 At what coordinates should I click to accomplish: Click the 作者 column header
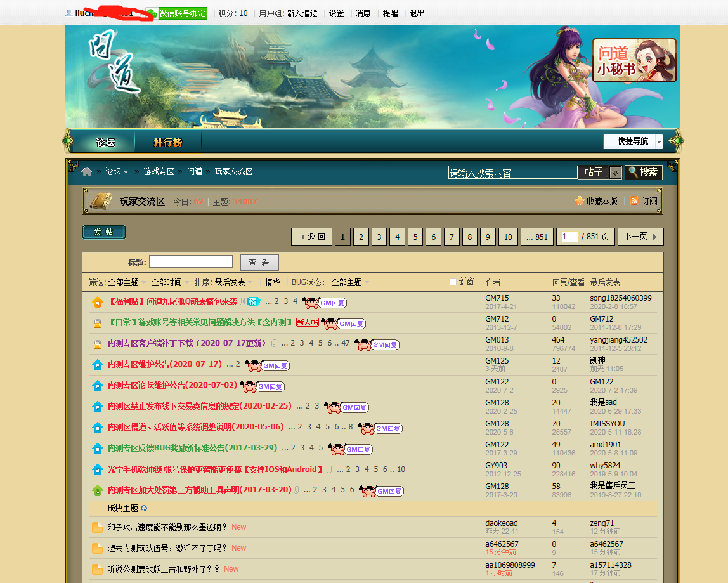pyautogui.click(x=493, y=282)
